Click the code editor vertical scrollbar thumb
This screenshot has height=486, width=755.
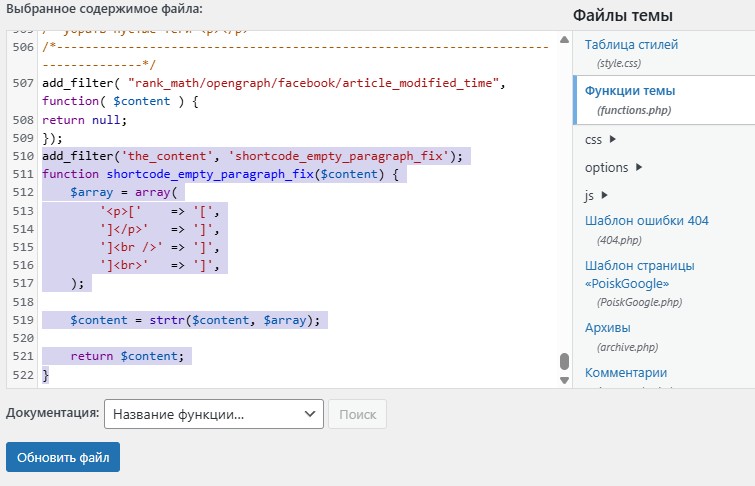[x=563, y=361]
